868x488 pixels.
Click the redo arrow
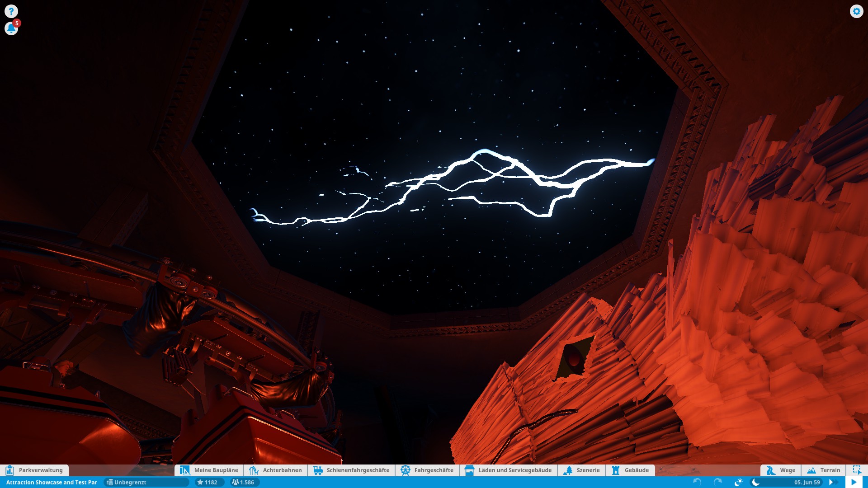[x=717, y=482]
